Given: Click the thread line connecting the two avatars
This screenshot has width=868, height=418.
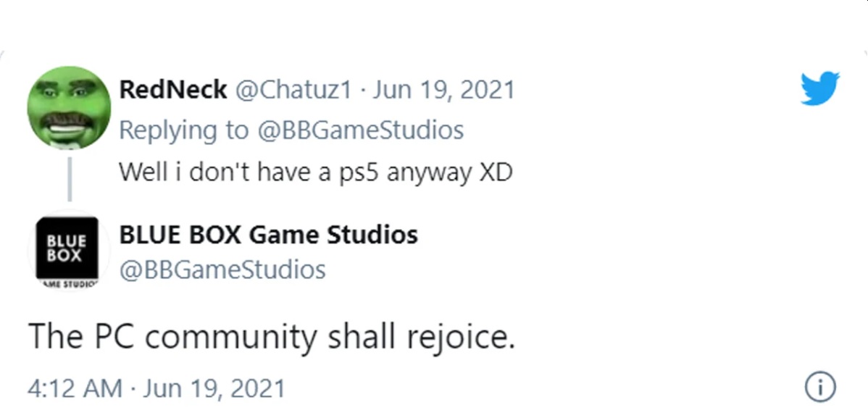Looking at the screenshot, I should [x=69, y=178].
